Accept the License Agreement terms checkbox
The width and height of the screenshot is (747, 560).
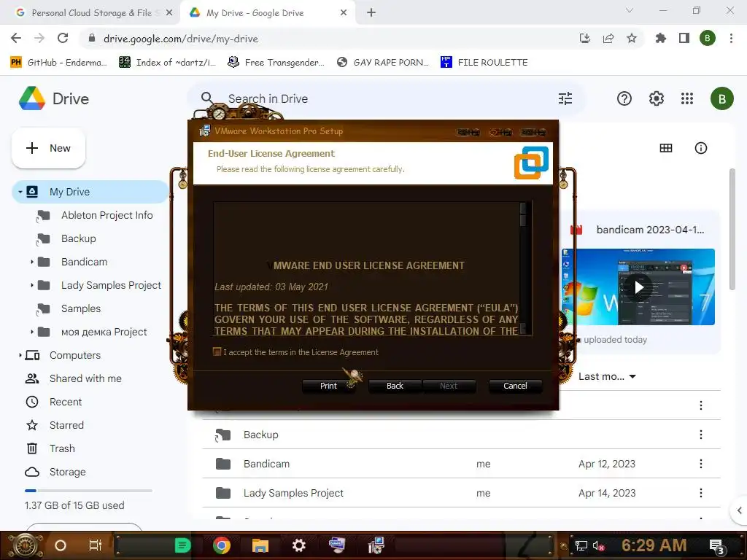(217, 352)
